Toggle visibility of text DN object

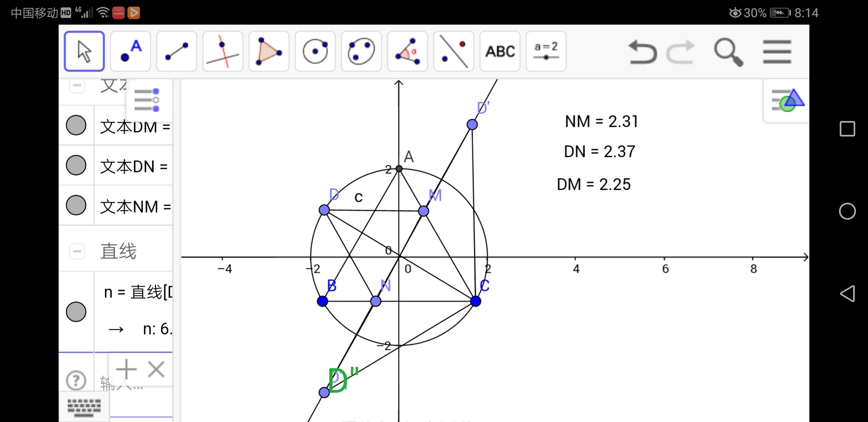tap(76, 165)
